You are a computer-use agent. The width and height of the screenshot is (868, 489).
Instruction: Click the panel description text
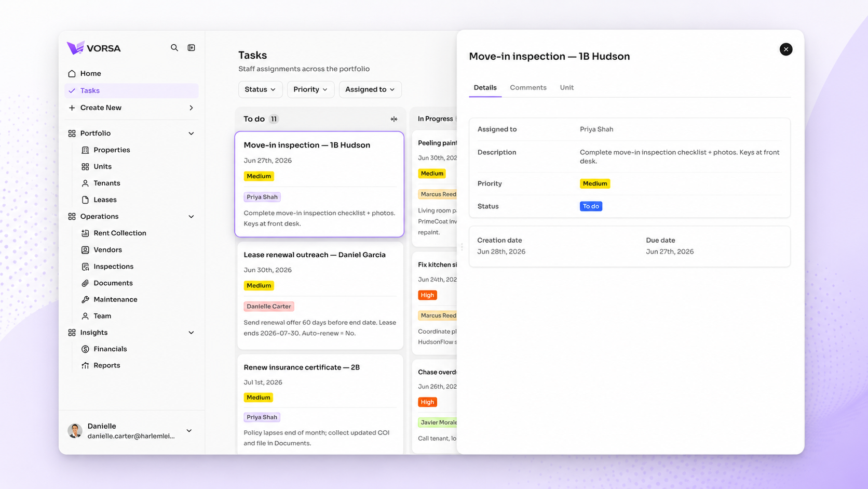680,156
